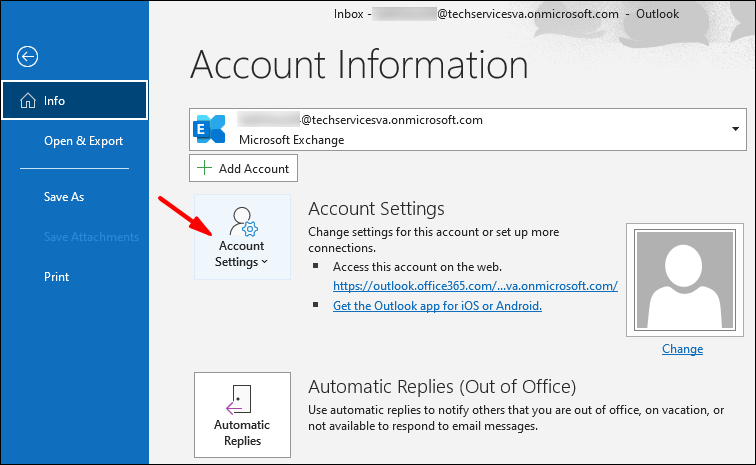
Task: Select the Info menu item
Action: 74,101
